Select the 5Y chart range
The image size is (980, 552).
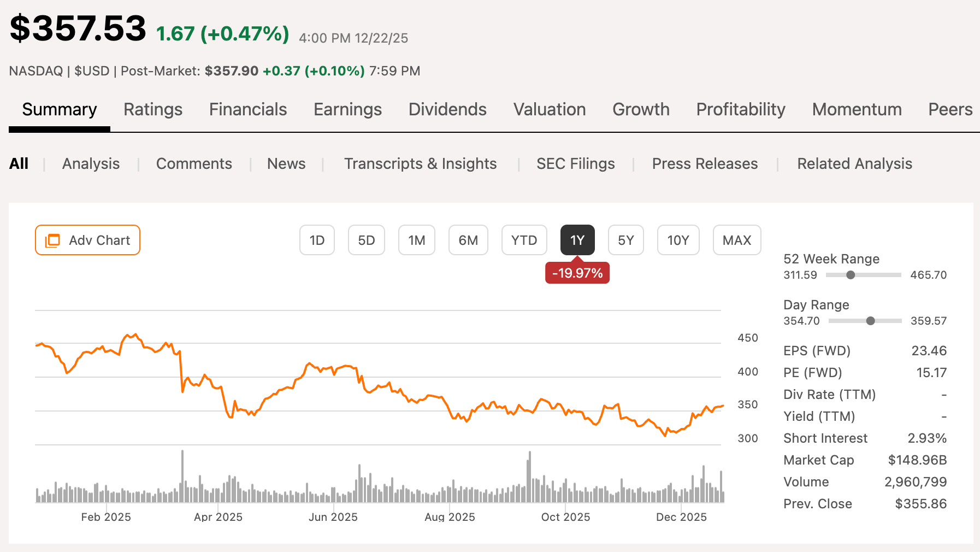[625, 240]
